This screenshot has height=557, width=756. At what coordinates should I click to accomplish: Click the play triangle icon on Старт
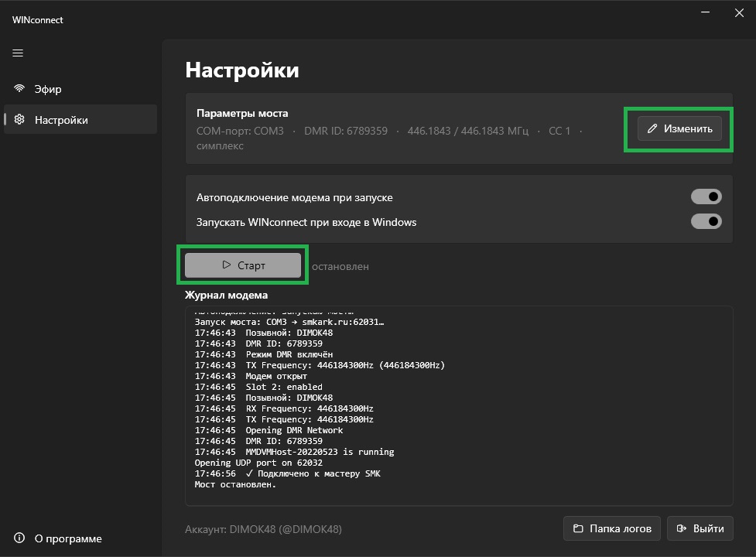click(x=226, y=265)
